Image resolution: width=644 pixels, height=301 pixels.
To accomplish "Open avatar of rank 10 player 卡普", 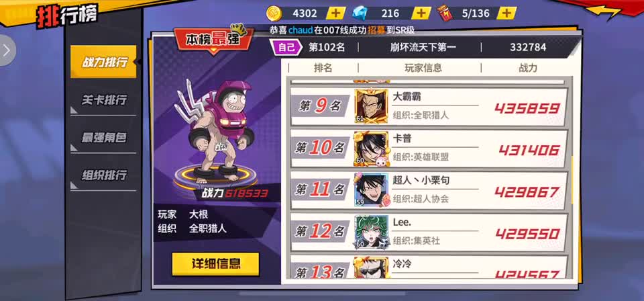I will coord(371,148).
